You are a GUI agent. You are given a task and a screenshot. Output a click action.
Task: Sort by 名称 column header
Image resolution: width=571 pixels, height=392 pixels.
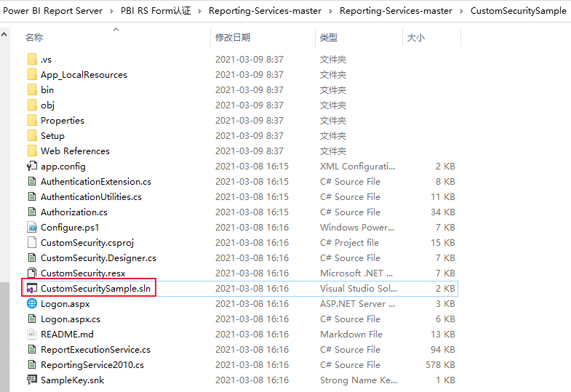[x=34, y=38]
